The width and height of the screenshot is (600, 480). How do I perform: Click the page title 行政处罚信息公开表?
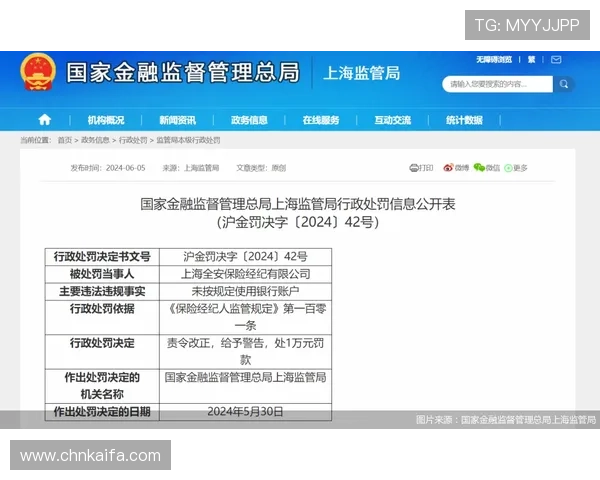298,204
